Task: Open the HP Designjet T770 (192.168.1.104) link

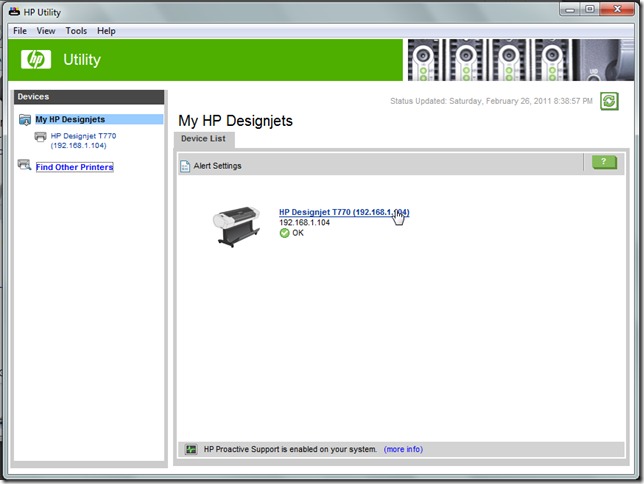Action: (x=343, y=212)
